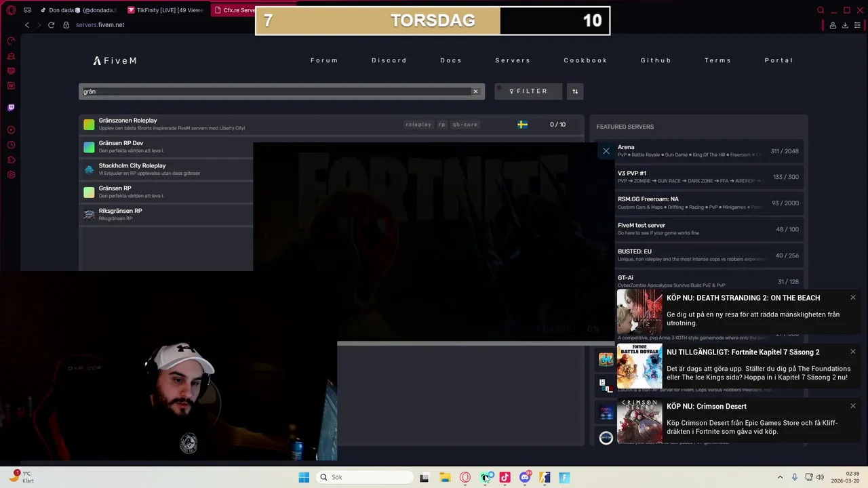This screenshot has width=868, height=488.
Task: Click the Swedish flag on Gränszonen Roleplay
Action: pyautogui.click(x=523, y=125)
